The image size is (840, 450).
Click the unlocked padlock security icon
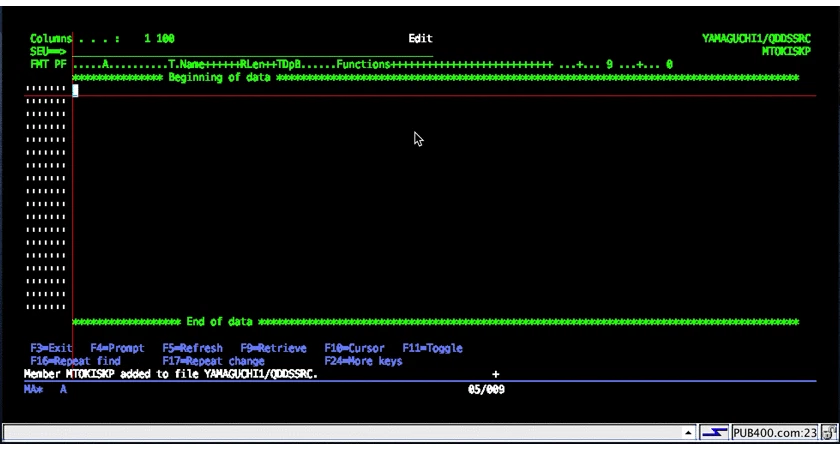coord(829,432)
